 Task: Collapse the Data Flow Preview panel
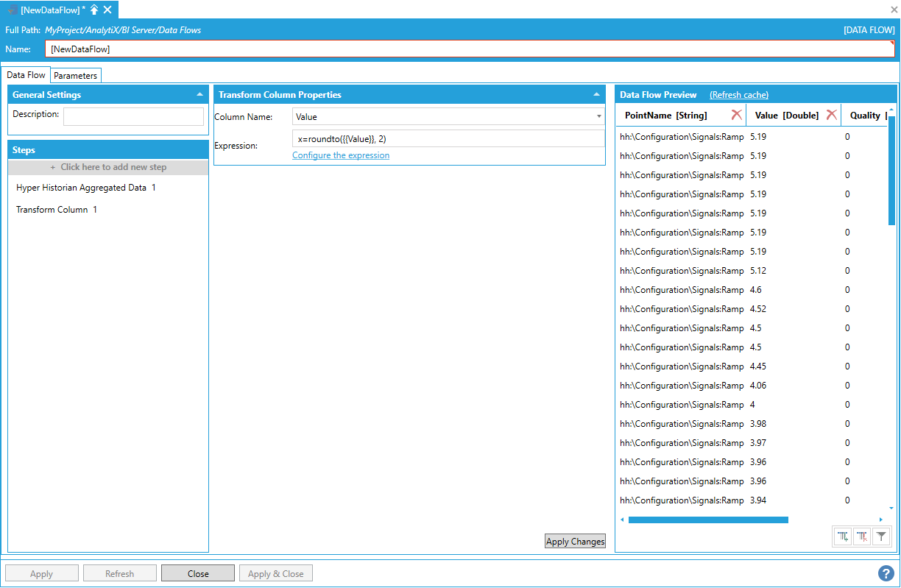886,95
